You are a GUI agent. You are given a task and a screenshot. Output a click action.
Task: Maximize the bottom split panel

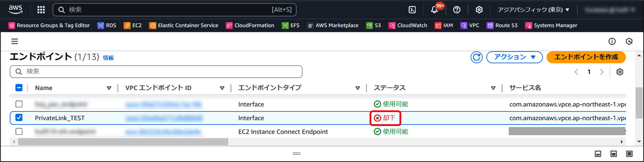click(629, 154)
